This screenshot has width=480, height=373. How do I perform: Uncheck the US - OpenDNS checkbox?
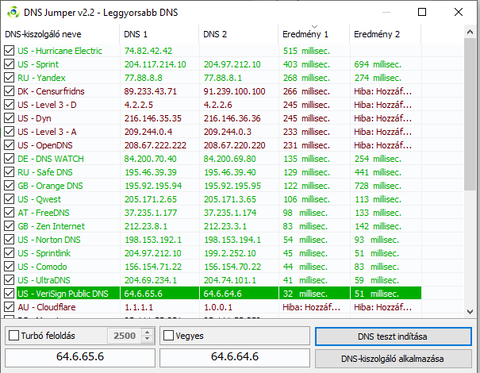click(x=9, y=145)
